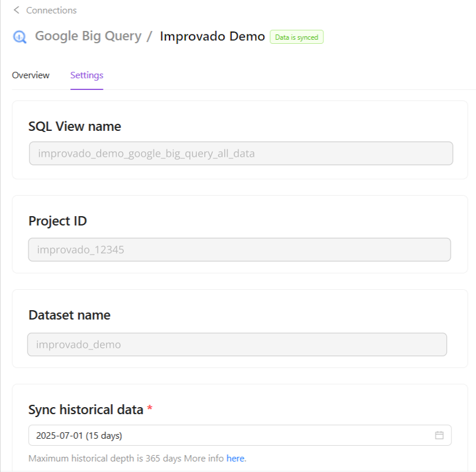This screenshot has height=472, width=476.
Task: Go back to the Connections page
Action: click(x=51, y=11)
